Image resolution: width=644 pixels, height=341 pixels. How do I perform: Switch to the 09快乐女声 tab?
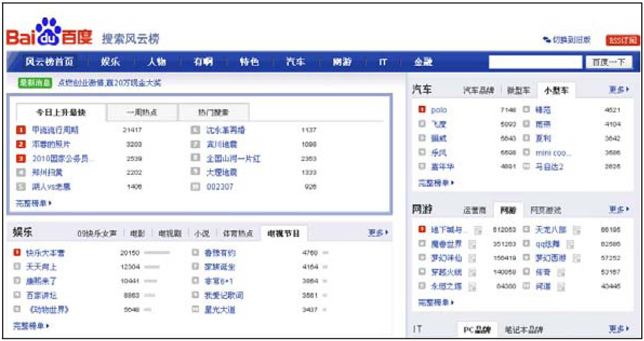[x=97, y=233]
